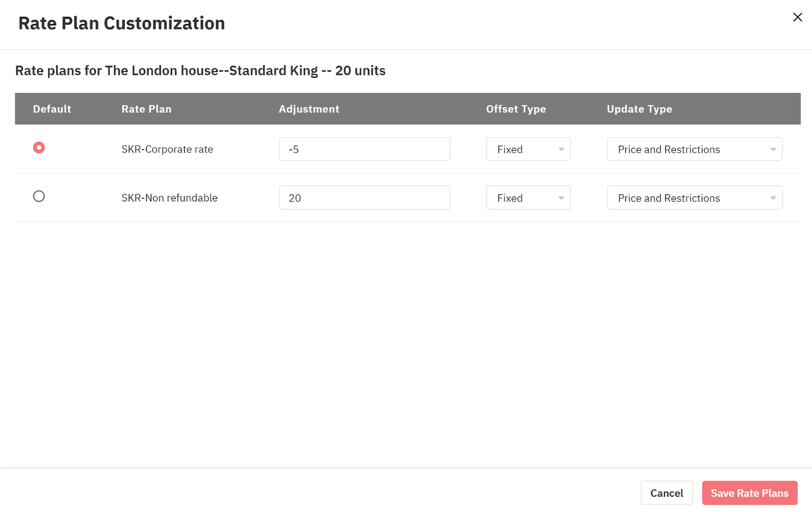Expand Offset Type dropdown for SKR-Non refundable

coord(528,198)
